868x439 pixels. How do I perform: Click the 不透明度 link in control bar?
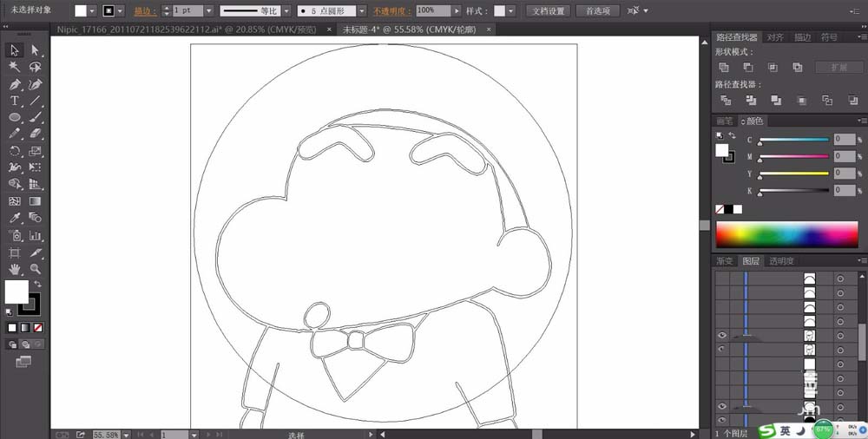392,11
